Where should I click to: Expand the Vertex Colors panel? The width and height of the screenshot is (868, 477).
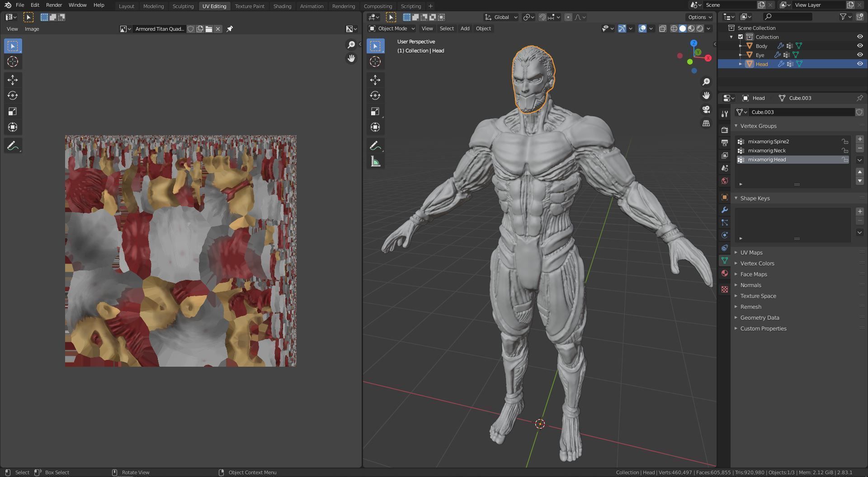coord(757,264)
